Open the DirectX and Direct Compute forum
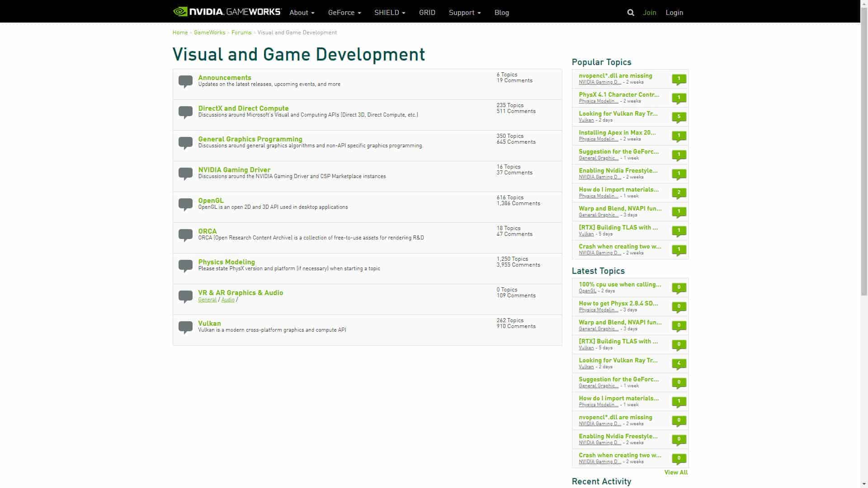Screen dimensions: 868x488 coord(243,108)
